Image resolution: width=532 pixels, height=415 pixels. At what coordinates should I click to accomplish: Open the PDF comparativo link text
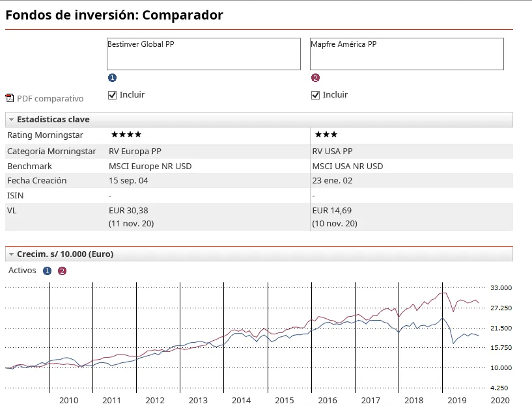click(x=50, y=99)
